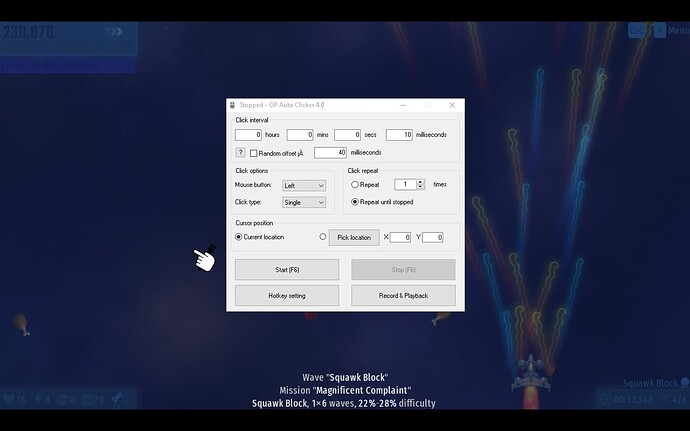Open Hotkey setting dialog
This screenshot has height=431, width=690.
287,295
